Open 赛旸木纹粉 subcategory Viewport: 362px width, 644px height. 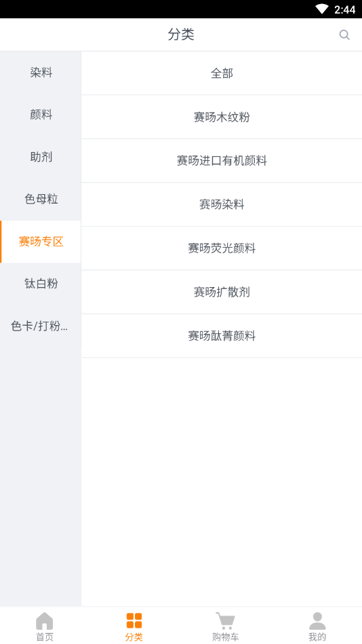point(222,117)
